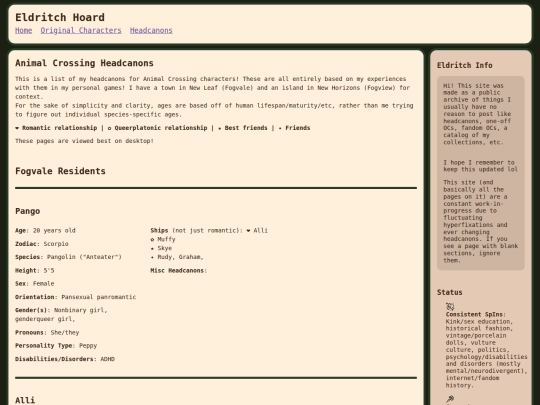Click the 'Age: 20 years old' line
Image resolution: width=540 pixels, height=405 pixels.
pyautogui.click(x=45, y=230)
